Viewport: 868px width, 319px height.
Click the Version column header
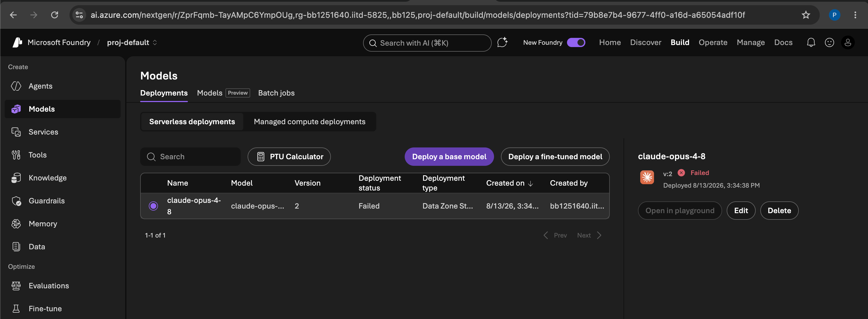[x=307, y=183]
